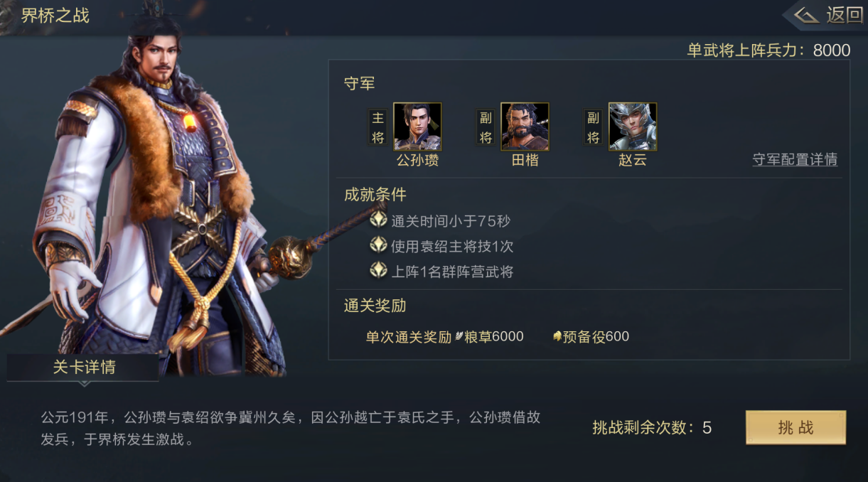Click 挑战剩余次数 counter
Image resolution: width=868 pixels, height=482 pixels.
pos(652,427)
